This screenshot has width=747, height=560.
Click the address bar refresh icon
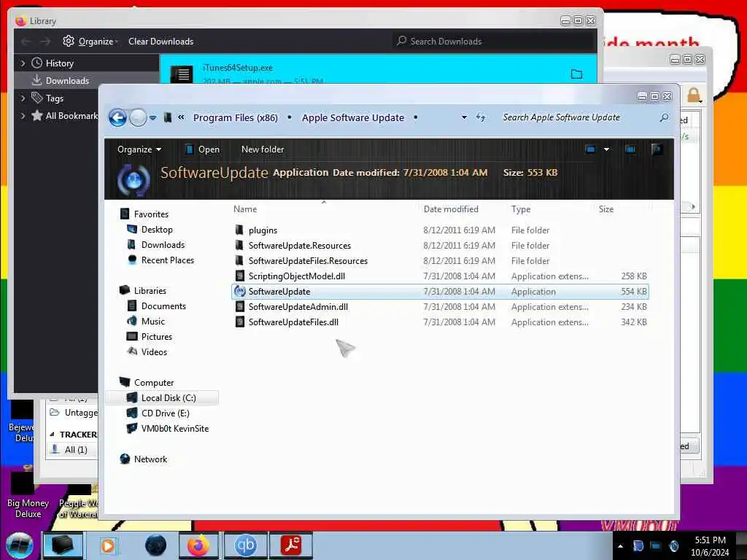click(481, 117)
